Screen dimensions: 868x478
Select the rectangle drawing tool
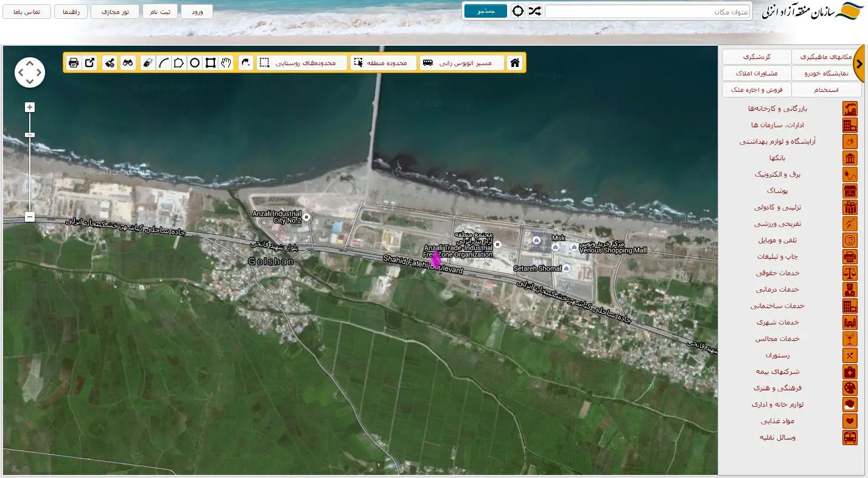(211, 63)
